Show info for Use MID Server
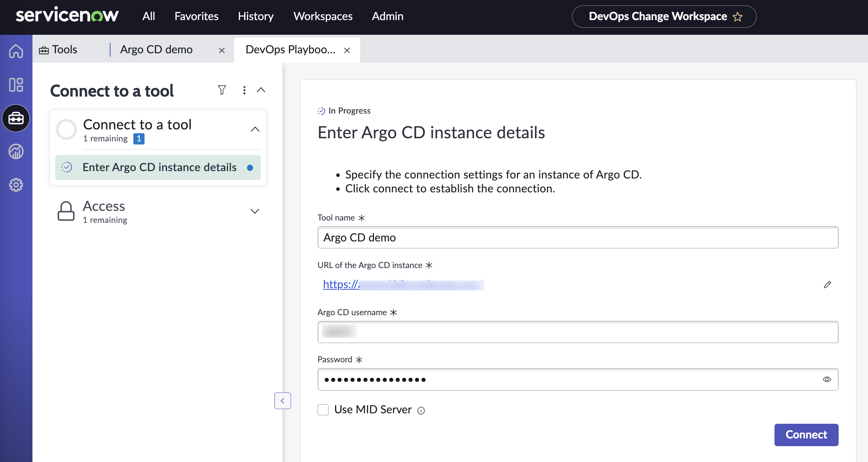The image size is (868, 462). click(421, 411)
